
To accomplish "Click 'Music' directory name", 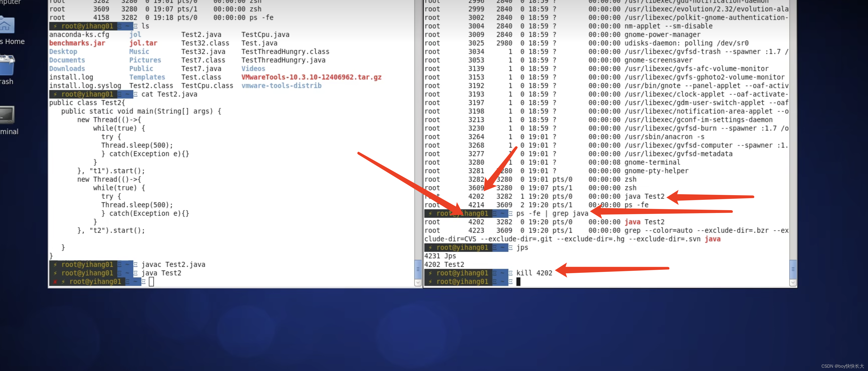I will tap(139, 52).
